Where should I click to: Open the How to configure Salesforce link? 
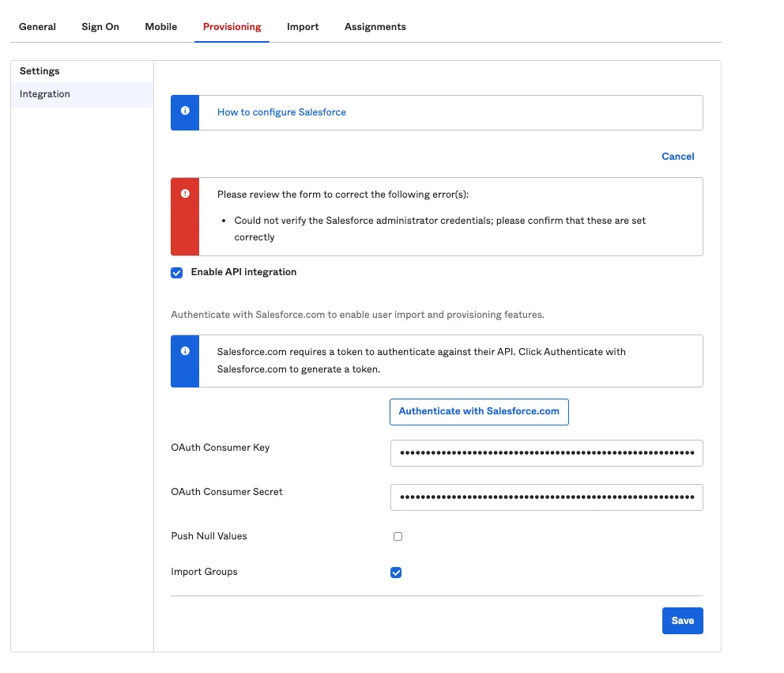point(281,112)
